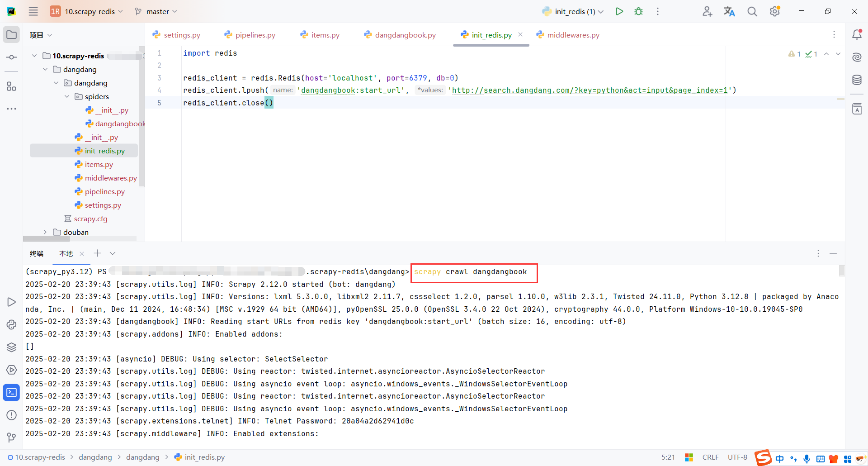This screenshot has height=466, width=868.
Task: Open the Python Console icon
Action: coord(11,324)
